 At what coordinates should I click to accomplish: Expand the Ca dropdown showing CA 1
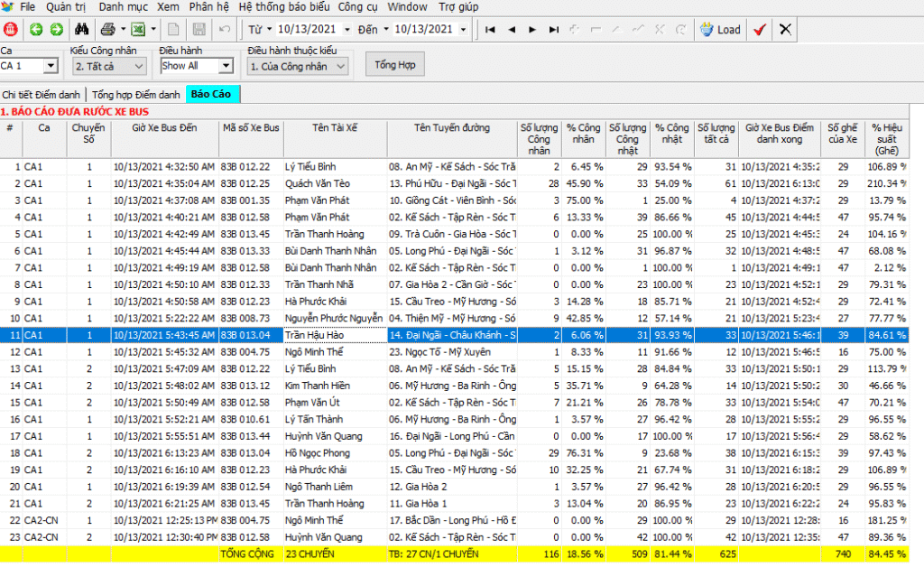(x=51, y=66)
